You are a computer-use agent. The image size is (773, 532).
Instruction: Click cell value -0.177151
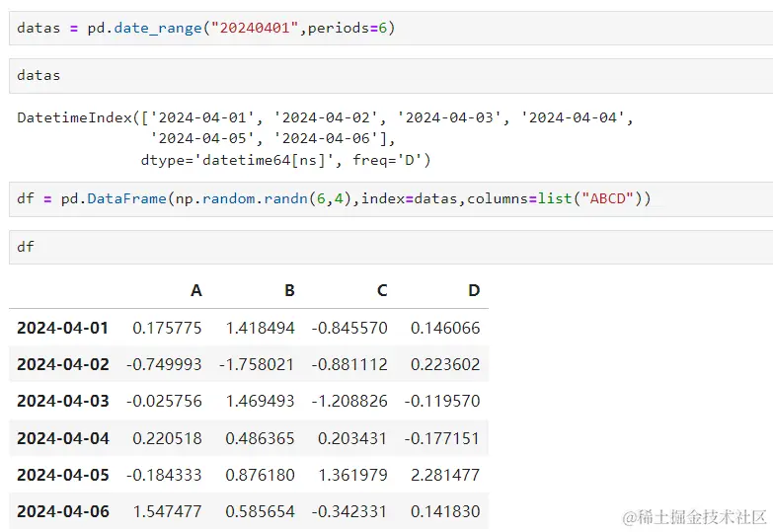(441, 438)
